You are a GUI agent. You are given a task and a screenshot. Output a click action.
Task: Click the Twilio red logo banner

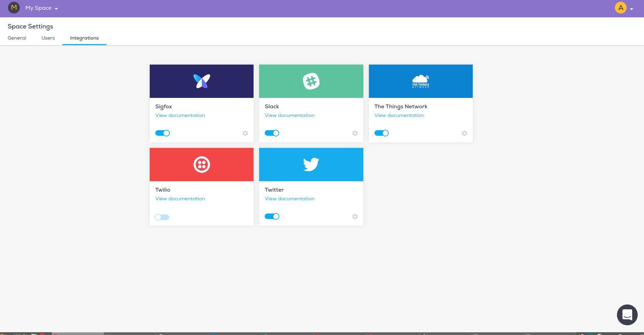[201, 165]
